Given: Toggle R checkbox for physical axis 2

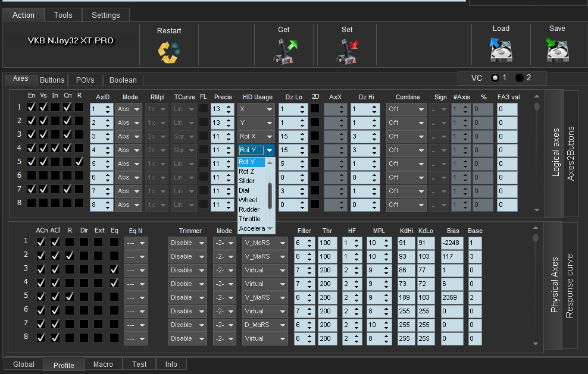Looking at the screenshot, I should (x=70, y=256).
